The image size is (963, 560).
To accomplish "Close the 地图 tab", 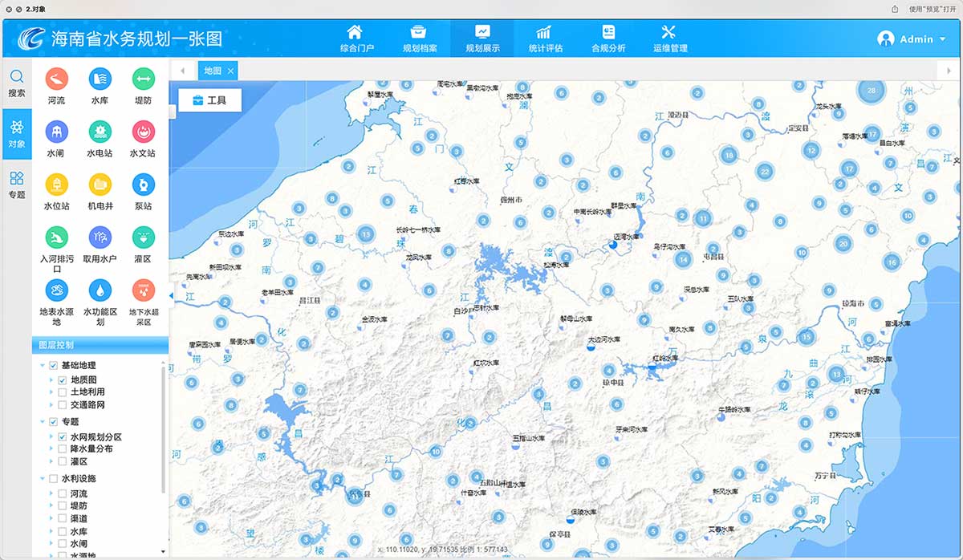I will (x=231, y=71).
